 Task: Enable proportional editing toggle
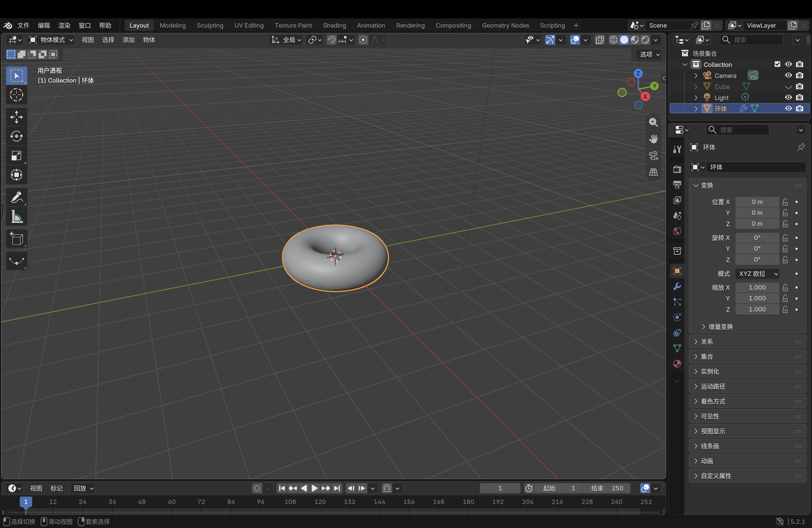pos(363,40)
